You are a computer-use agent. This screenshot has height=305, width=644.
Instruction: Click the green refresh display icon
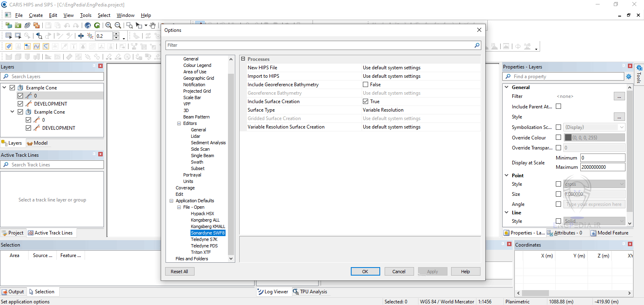(97, 25)
